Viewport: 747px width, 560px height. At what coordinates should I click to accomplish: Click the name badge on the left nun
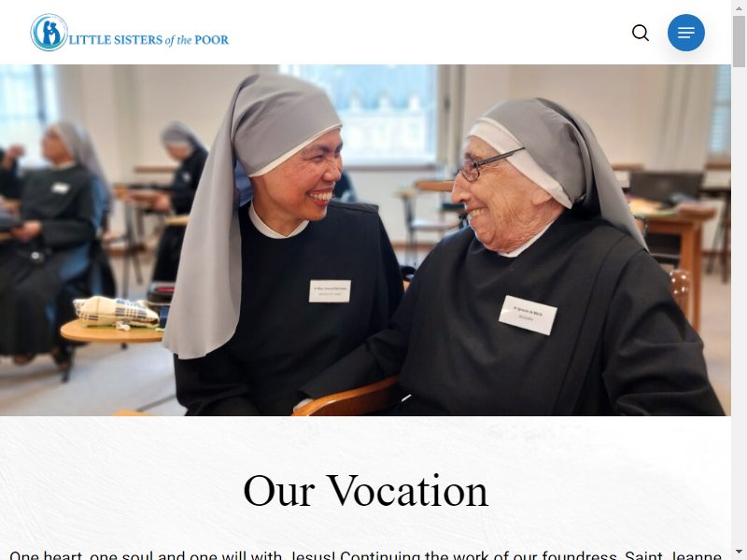(330, 291)
